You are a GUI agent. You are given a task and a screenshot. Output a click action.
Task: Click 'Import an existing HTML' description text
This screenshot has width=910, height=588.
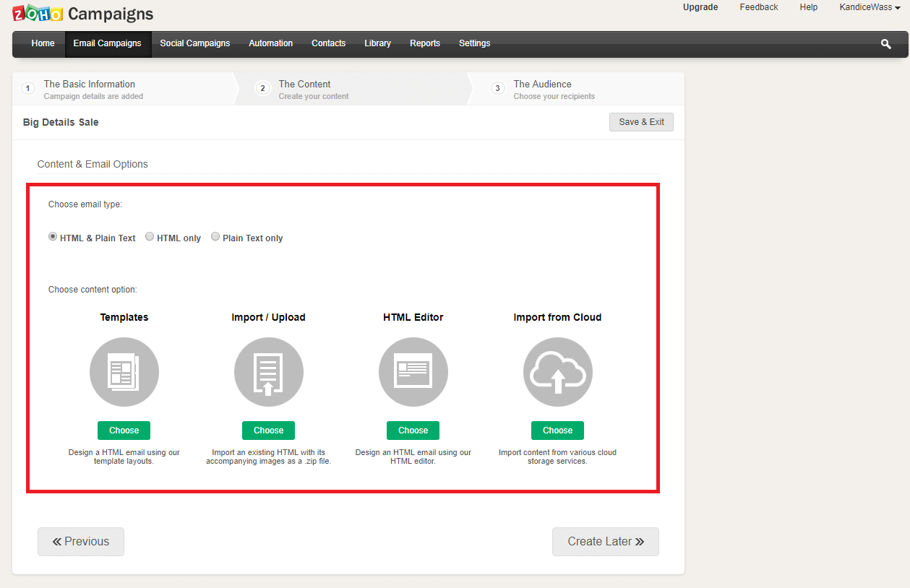(x=269, y=457)
